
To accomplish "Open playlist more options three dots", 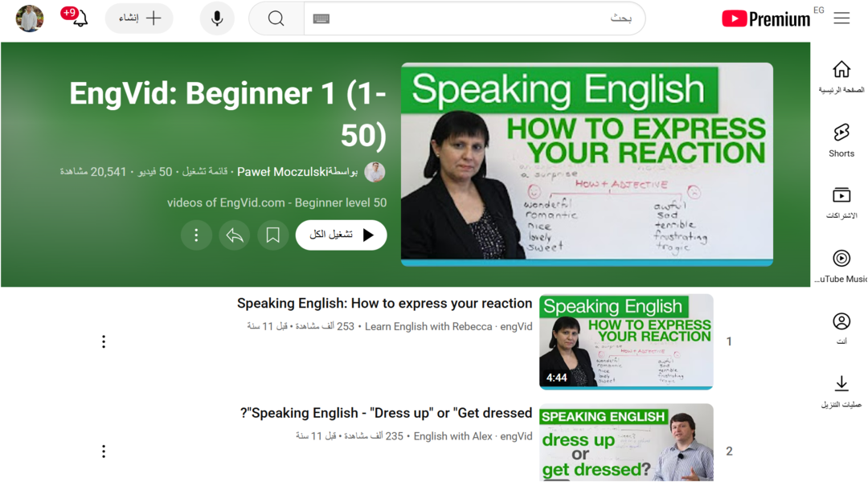I will (196, 235).
